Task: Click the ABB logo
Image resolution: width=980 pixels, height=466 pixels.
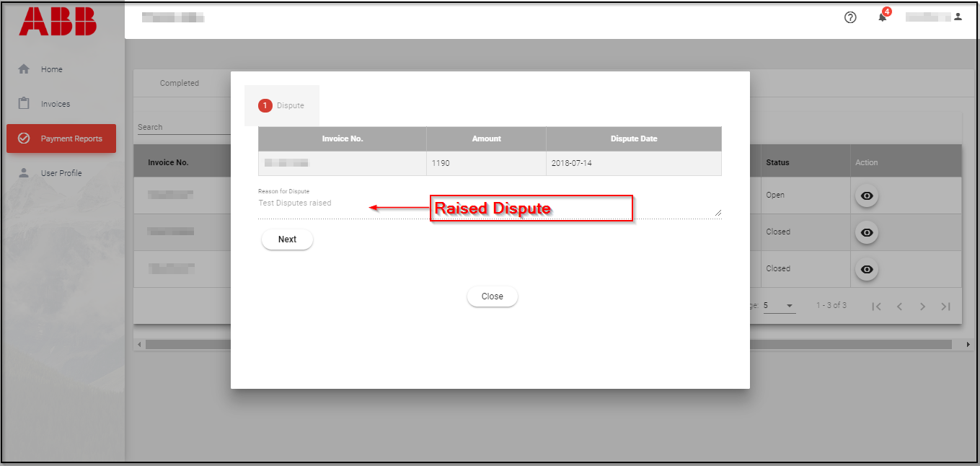Action: (58, 22)
